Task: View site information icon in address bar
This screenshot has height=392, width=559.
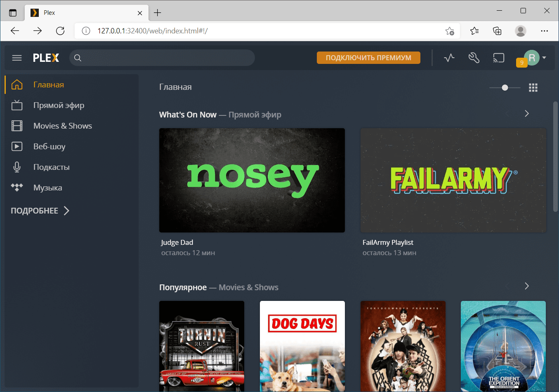Action: tap(86, 31)
